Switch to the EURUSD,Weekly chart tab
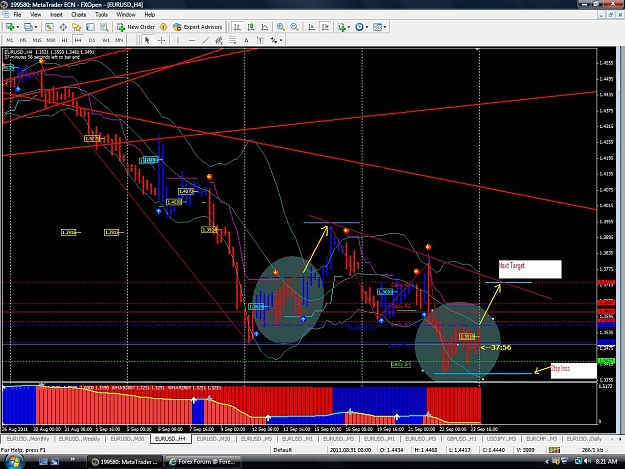625x469 pixels. coord(79,439)
